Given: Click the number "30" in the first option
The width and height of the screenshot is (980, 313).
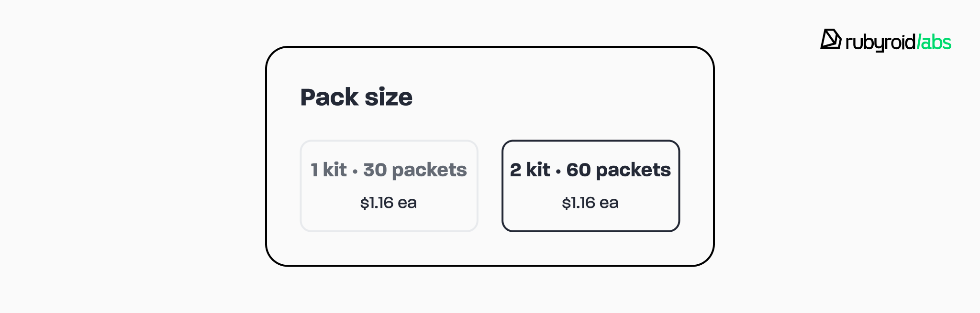Looking at the screenshot, I should click(x=375, y=170).
